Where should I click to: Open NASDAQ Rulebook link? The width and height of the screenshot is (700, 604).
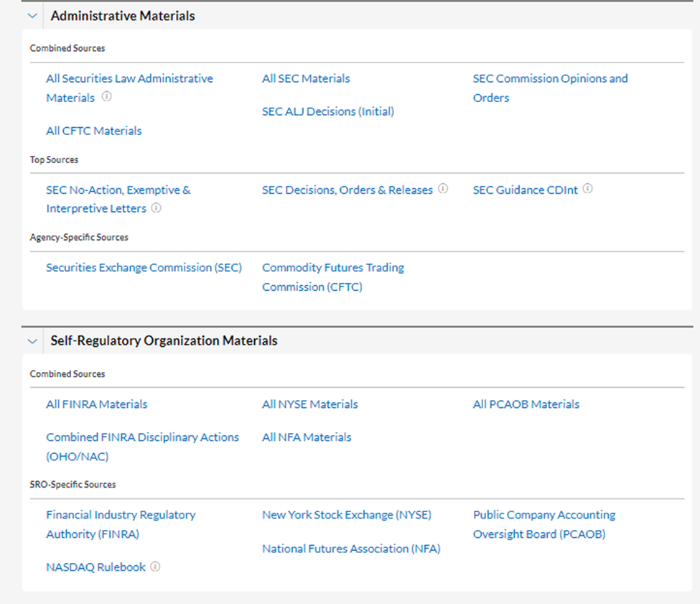(95, 567)
